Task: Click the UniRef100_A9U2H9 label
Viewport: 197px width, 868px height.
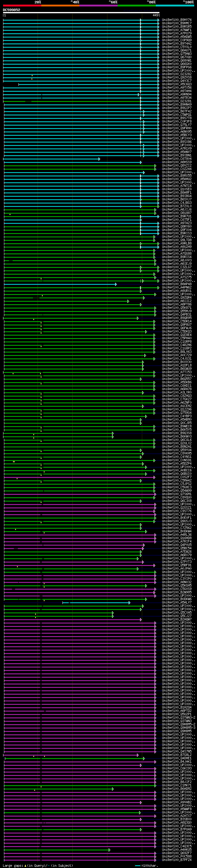Action: (177, 247)
